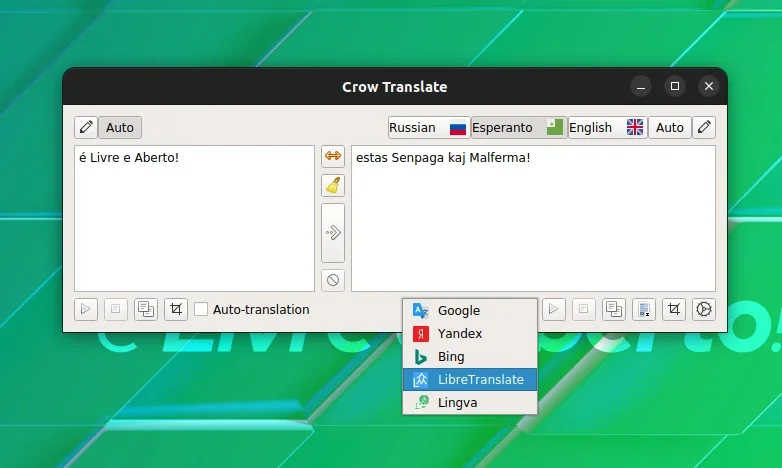Select LibreTranslate engine
The image size is (782, 468).
(470, 379)
